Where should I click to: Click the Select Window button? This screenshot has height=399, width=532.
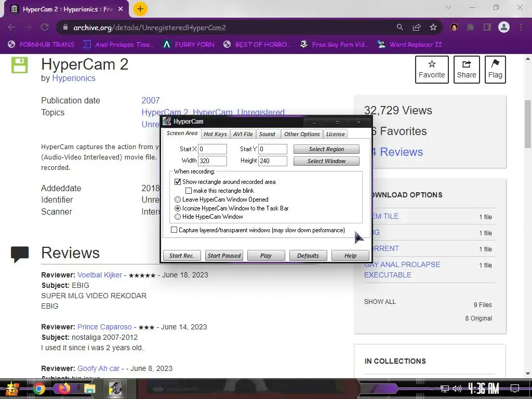[326, 161]
